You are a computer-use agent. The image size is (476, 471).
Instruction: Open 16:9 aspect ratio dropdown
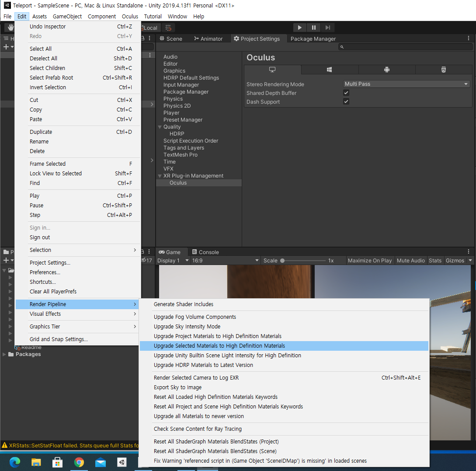225,261
